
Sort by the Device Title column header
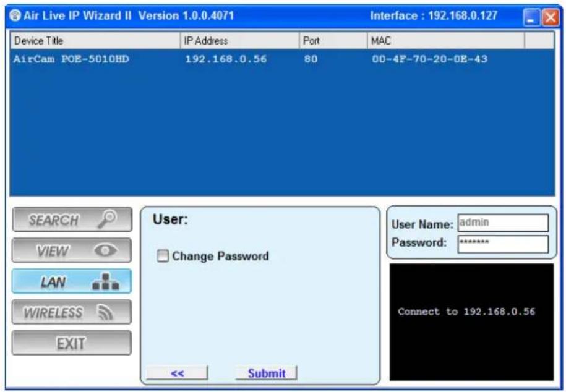95,40
